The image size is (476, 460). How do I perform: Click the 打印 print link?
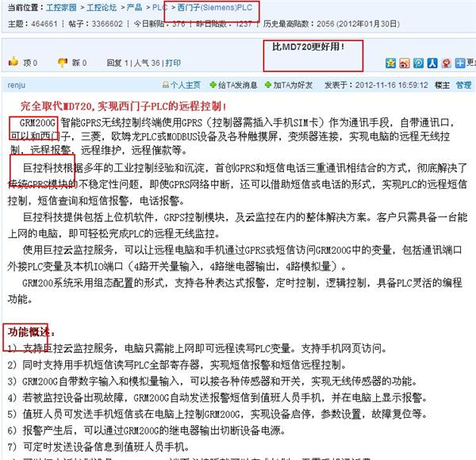(x=173, y=63)
